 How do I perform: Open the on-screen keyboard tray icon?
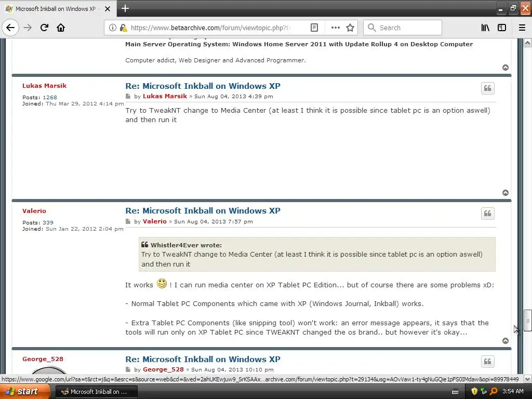point(455,392)
